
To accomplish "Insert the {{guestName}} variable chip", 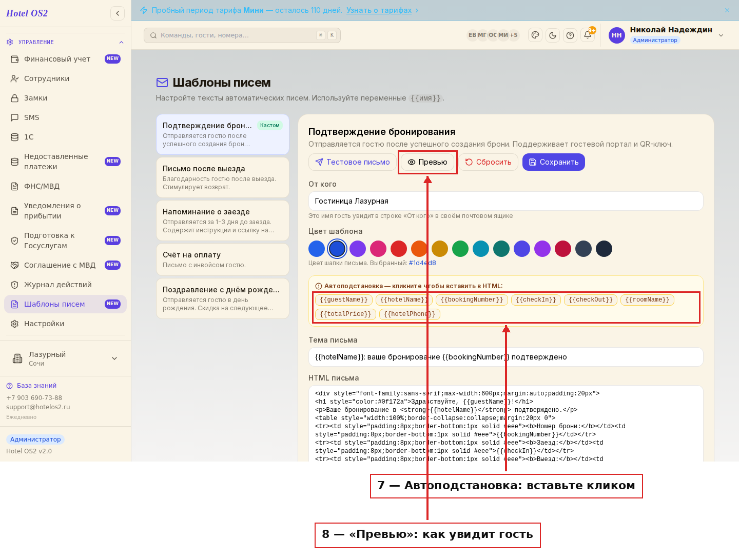I will 343,300.
